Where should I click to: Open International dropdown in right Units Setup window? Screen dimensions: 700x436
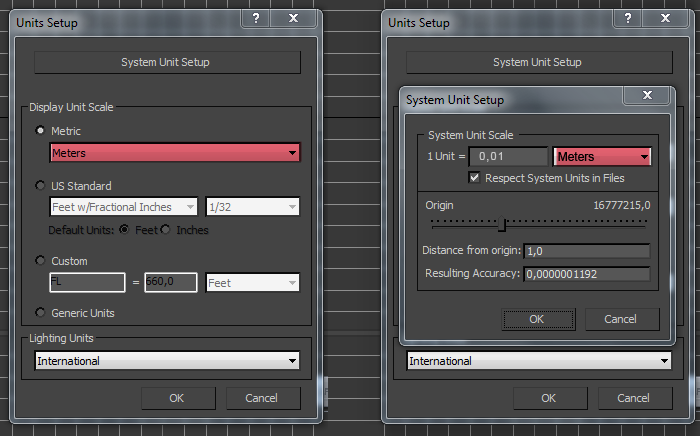point(539,361)
